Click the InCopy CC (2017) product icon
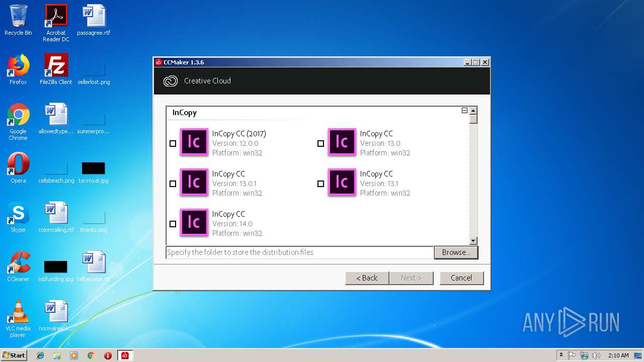The width and height of the screenshot is (644, 362). point(194,142)
